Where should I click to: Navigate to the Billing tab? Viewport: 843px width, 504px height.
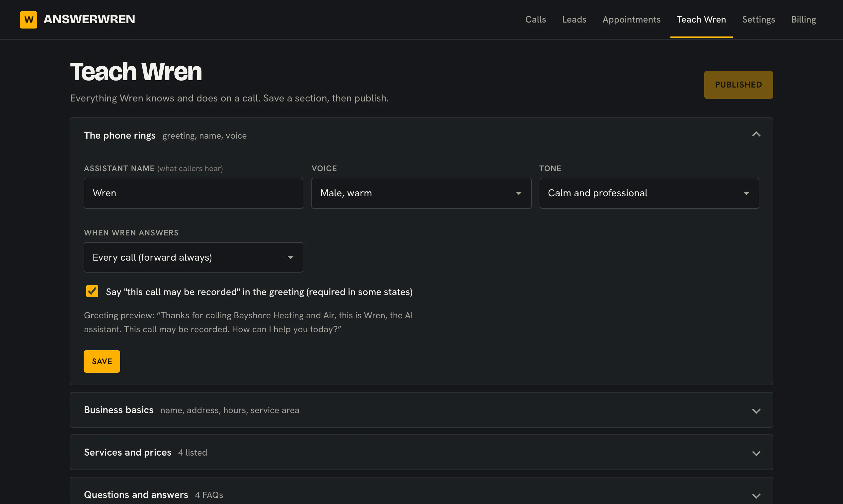coord(803,19)
